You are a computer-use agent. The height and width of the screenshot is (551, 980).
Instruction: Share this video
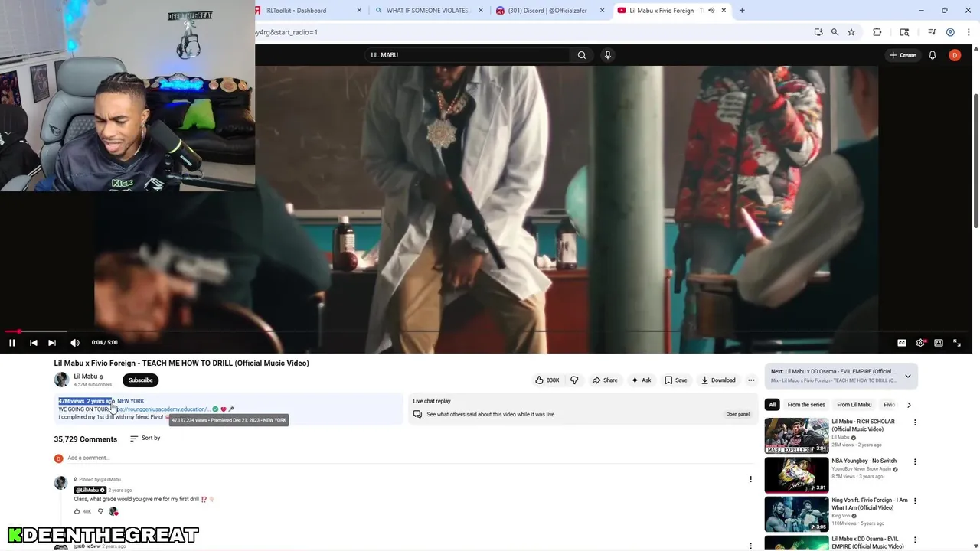pos(605,380)
